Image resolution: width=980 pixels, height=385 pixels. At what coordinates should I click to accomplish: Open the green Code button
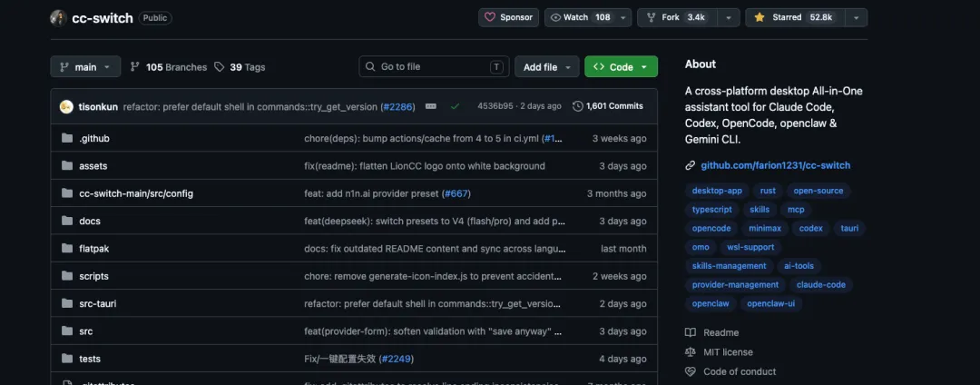point(621,67)
